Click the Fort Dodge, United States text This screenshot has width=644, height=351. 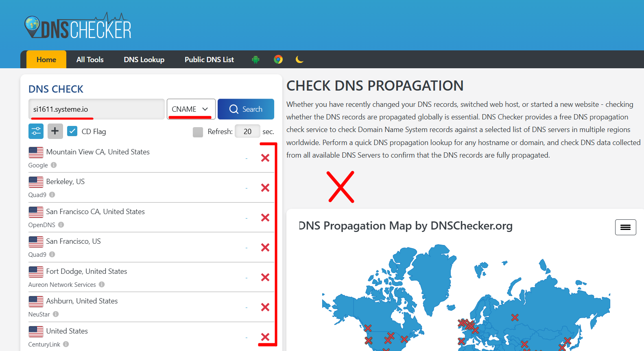86,271
